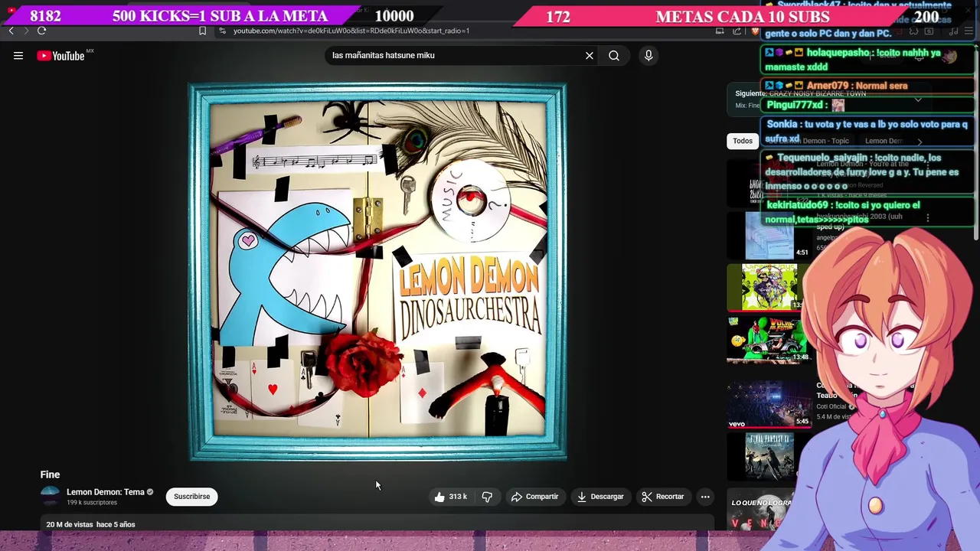Screen dimensions: 980x551
Task: Go to the YouTube home logo
Action: pos(60,55)
